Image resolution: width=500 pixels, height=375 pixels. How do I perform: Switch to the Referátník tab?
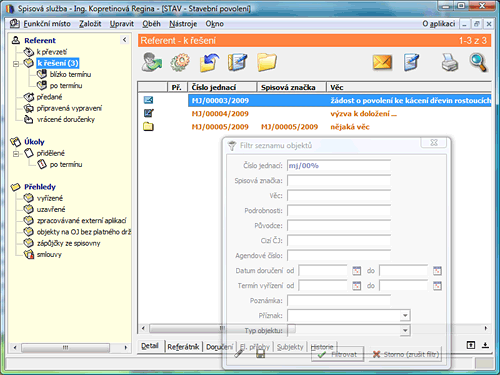click(x=183, y=347)
